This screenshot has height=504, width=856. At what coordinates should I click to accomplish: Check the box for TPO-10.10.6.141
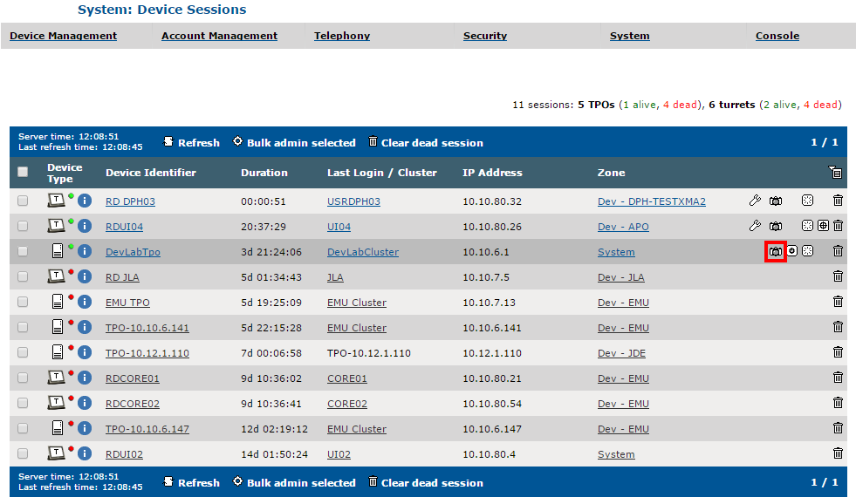point(23,327)
